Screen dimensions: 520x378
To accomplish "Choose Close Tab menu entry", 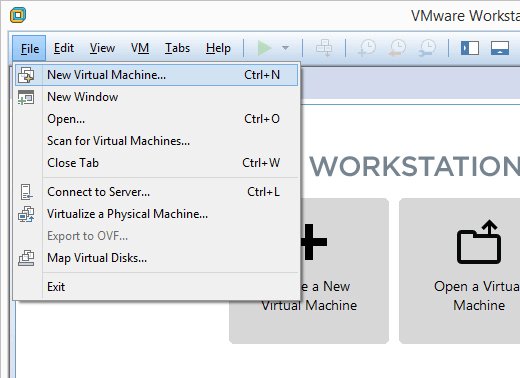I will tap(156, 163).
